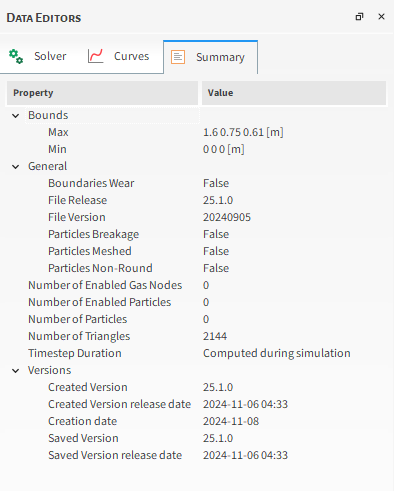The image size is (394, 491).
Task: Click the Solver gears icon
Action: click(16, 56)
